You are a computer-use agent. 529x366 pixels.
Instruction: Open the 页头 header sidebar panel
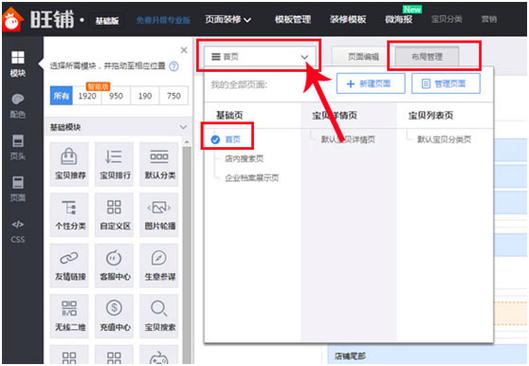click(x=18, y=147)
